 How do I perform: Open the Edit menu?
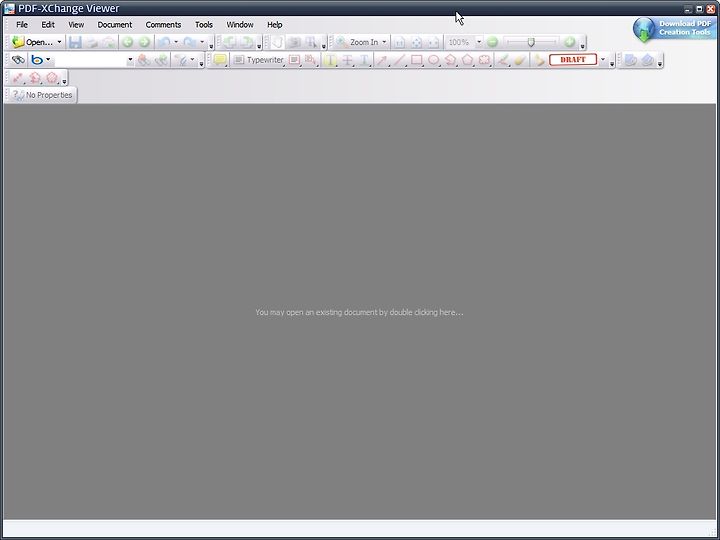click(48, 25)
